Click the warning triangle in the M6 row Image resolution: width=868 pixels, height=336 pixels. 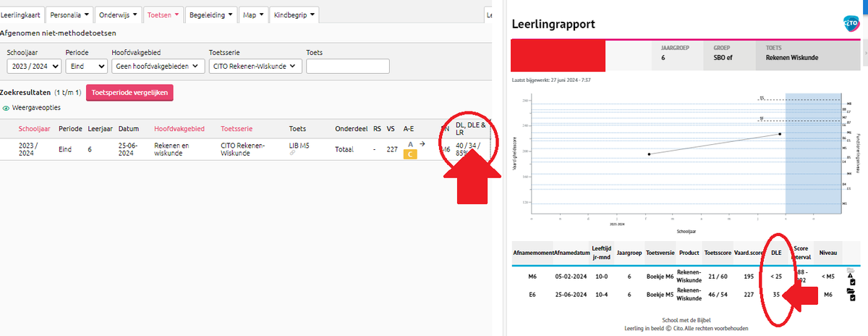pyautogui.click(x=850, y=276)
